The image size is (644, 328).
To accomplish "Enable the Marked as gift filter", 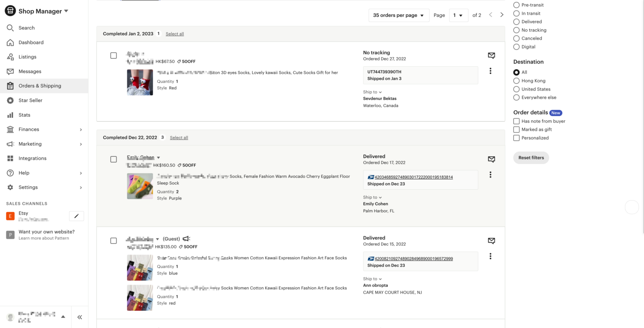I will [x=516, y=129].
